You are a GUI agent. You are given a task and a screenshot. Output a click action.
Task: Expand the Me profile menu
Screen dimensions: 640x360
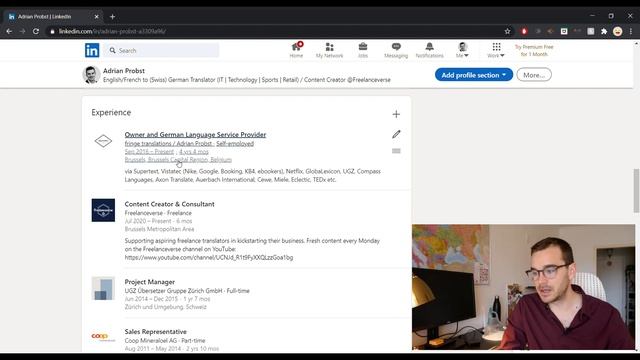(x=462, y=50)
